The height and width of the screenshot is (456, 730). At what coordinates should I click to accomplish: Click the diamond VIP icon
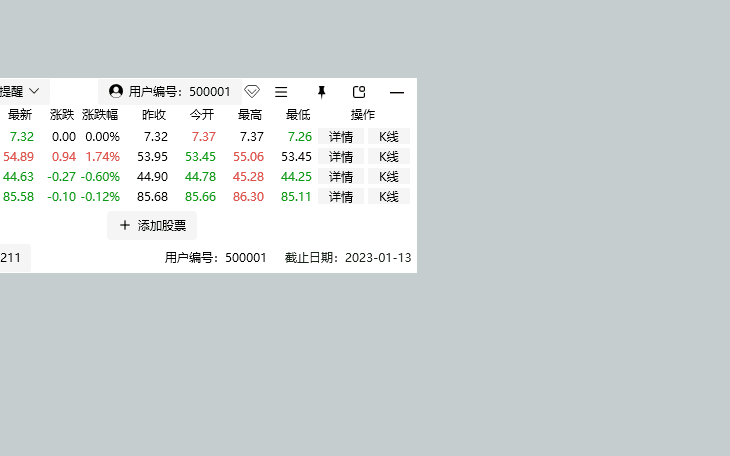click(252, 91)
